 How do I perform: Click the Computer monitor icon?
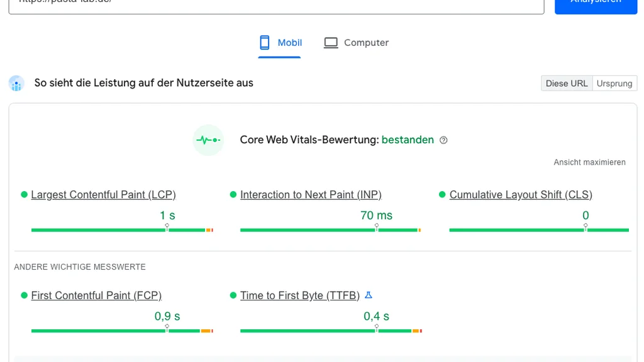click(x=330, y=42)
